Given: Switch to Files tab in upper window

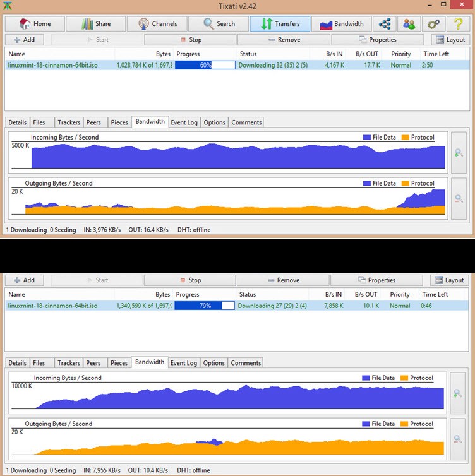Looking at the screenshot, I should 42,122.
